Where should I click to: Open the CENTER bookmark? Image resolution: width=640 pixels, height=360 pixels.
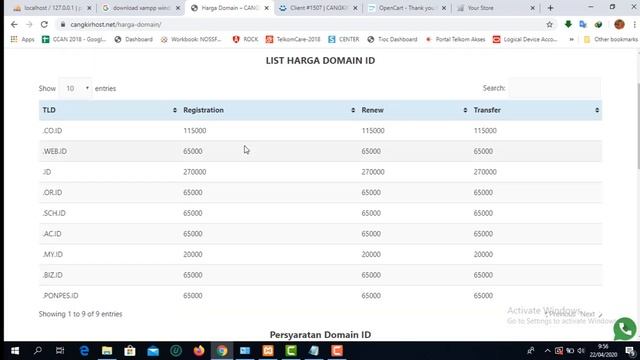click(x=344, y=39)
